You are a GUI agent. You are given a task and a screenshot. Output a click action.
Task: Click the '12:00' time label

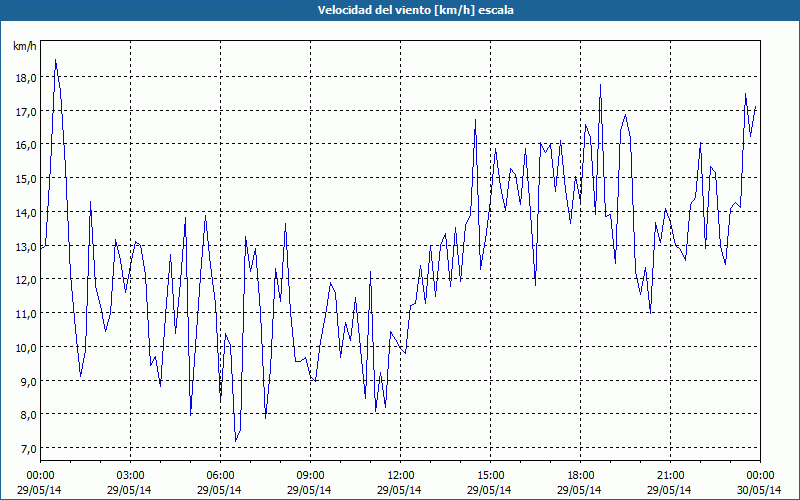[400, 476]
